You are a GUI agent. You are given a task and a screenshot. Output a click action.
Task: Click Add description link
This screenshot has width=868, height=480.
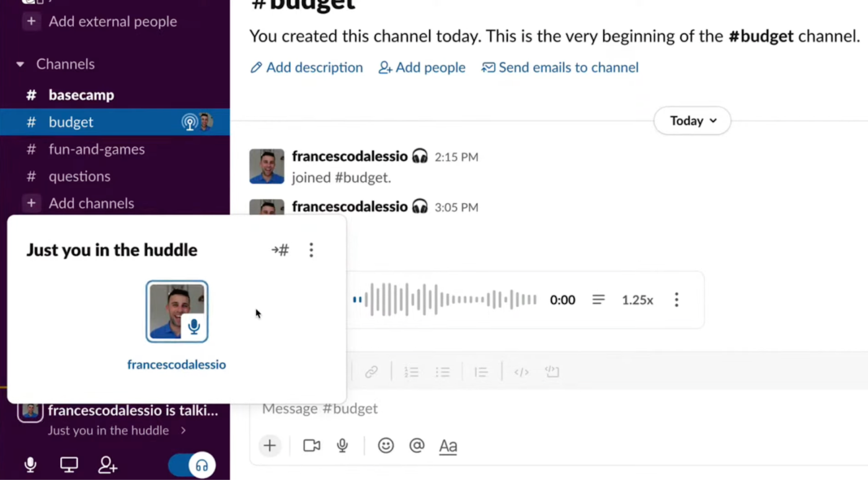(x=306, y=68)
